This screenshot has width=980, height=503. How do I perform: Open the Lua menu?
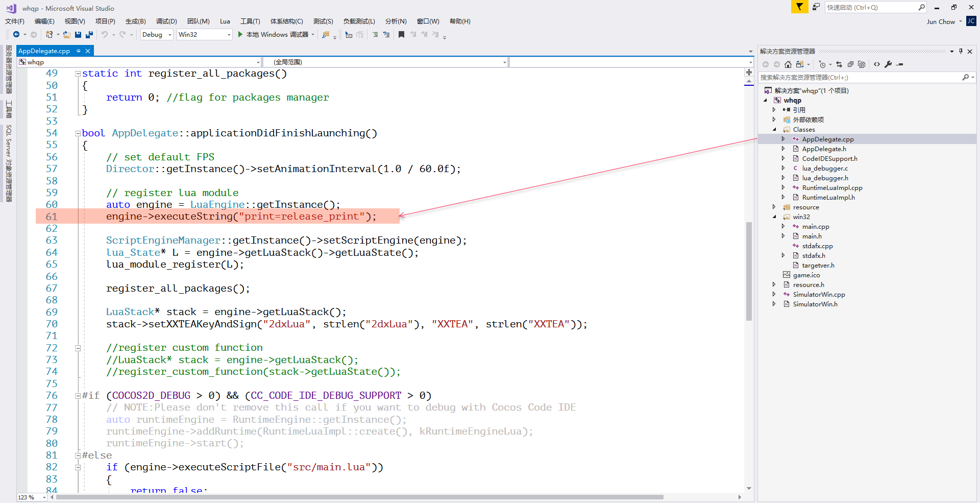point(225,21)
